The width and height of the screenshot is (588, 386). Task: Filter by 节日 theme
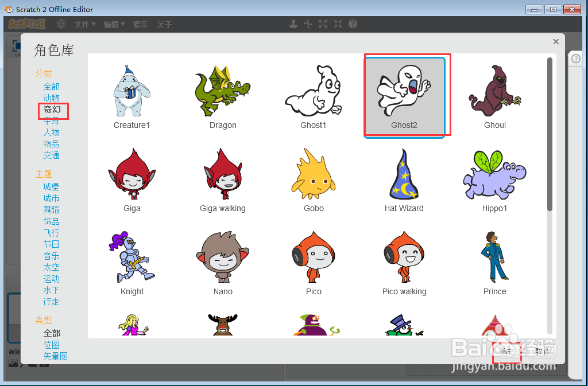coord(51,244)
